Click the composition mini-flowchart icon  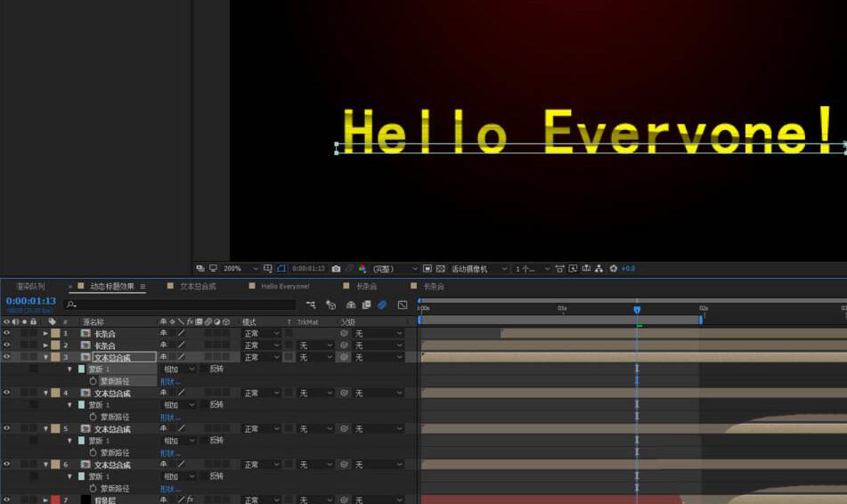pyautogui.click(x=311, y=305)
